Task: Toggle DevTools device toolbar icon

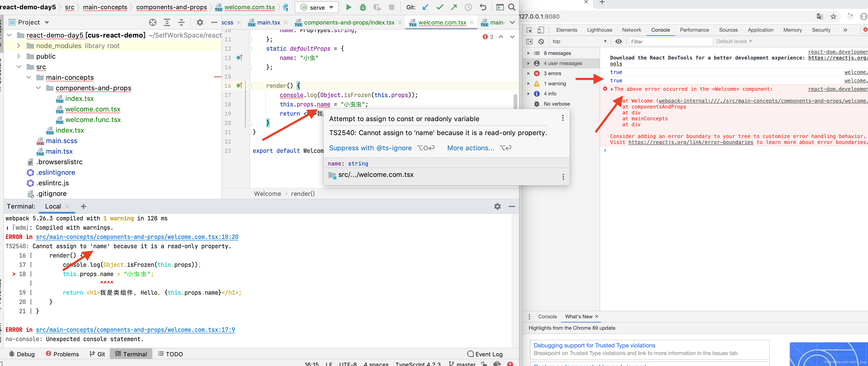Action: (x=541, y=30)
